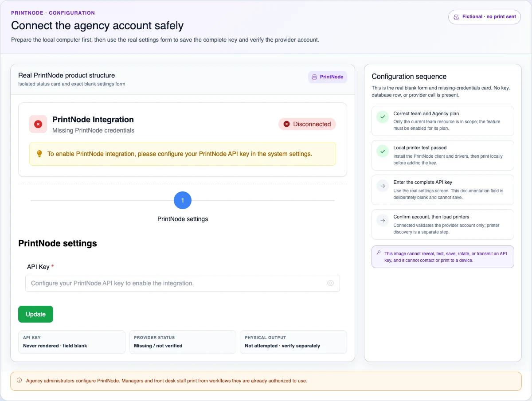Viewport: 532px width, 401px height.
Task: Click Connected validates the provider account text
Action: [x=446, y=229]
